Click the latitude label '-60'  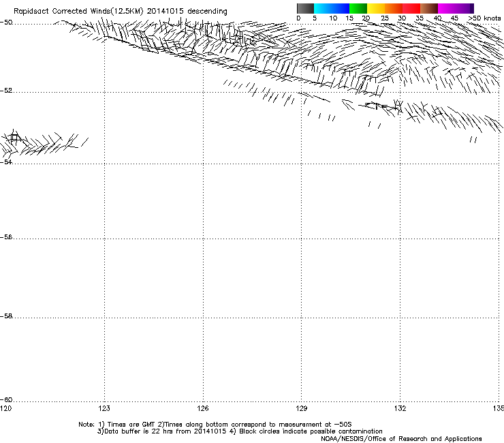6,400
